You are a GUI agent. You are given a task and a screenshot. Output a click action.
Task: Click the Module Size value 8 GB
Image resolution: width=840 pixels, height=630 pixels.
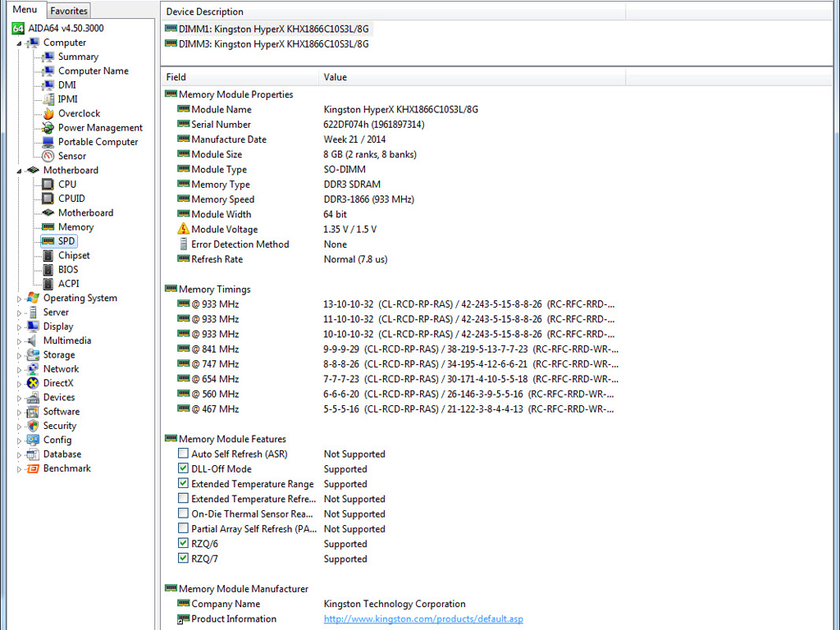pyautogui.click(x=370, y=154)
